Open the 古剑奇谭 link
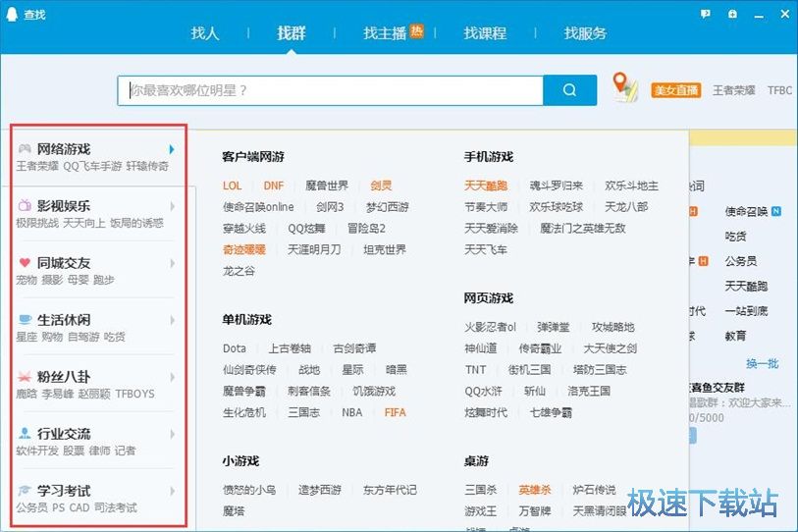Viewport: 798px width, 532px height. coord(354,348)
